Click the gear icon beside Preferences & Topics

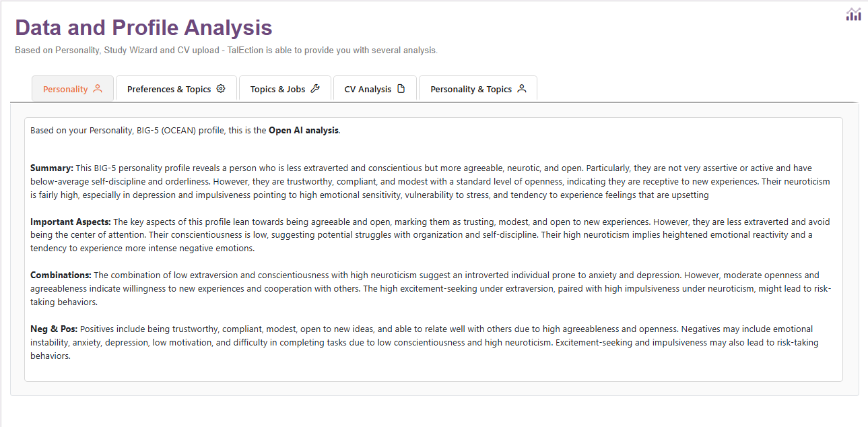[x=221, y=88]
